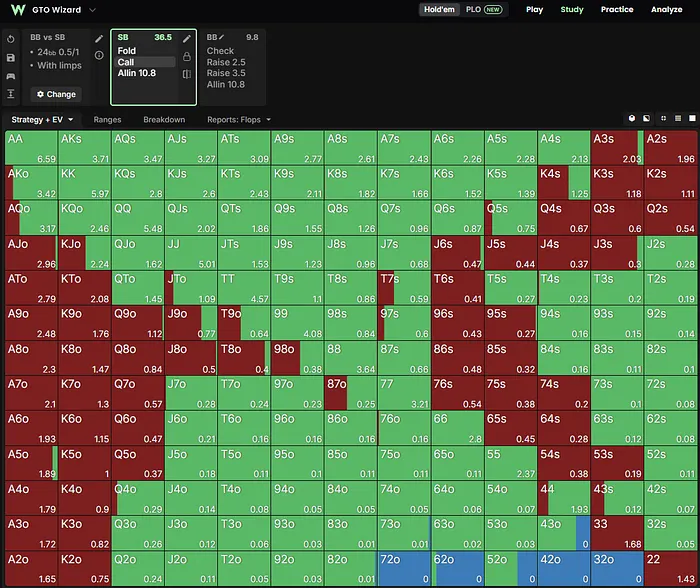Screen dimensions: 700x588
Task: Switch to the striped rows matrix view
Action: pyautogui.click(x=678, y=118)
